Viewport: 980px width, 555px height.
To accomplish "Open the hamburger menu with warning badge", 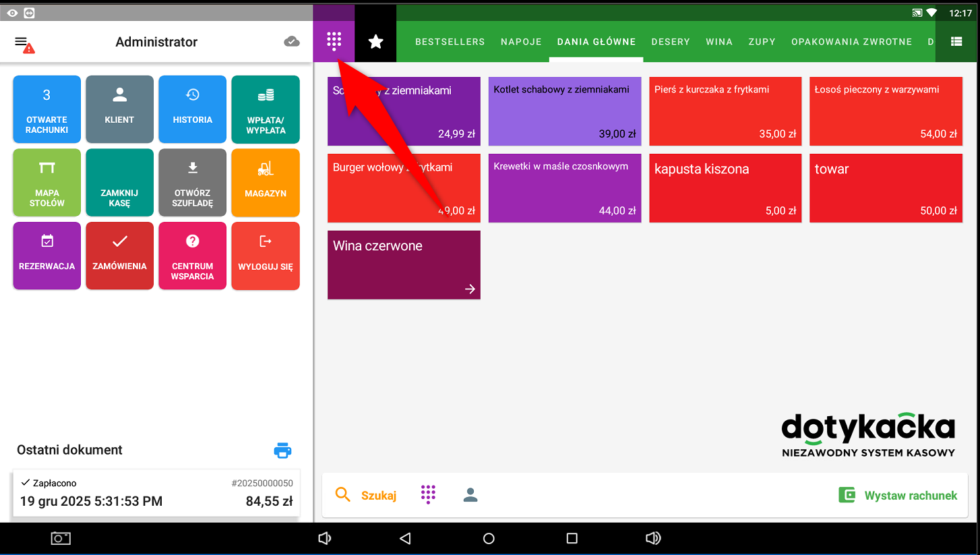I will [x=24, y=42].
